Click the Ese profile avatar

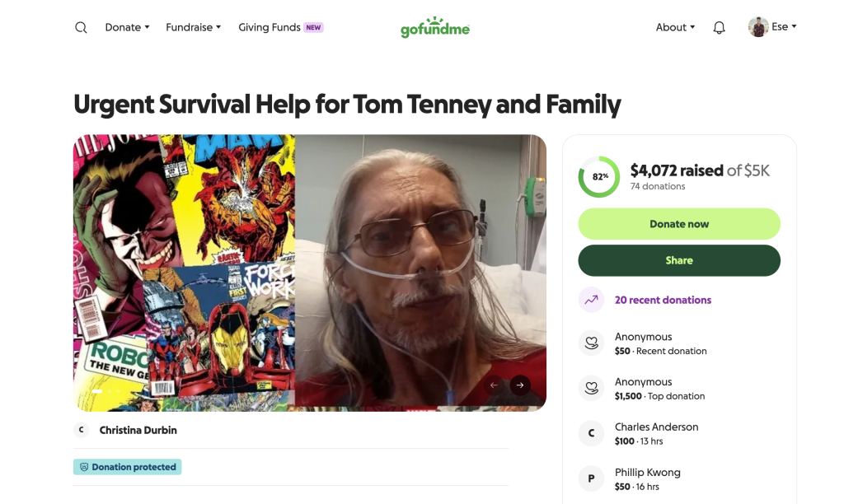pos(758,27)
